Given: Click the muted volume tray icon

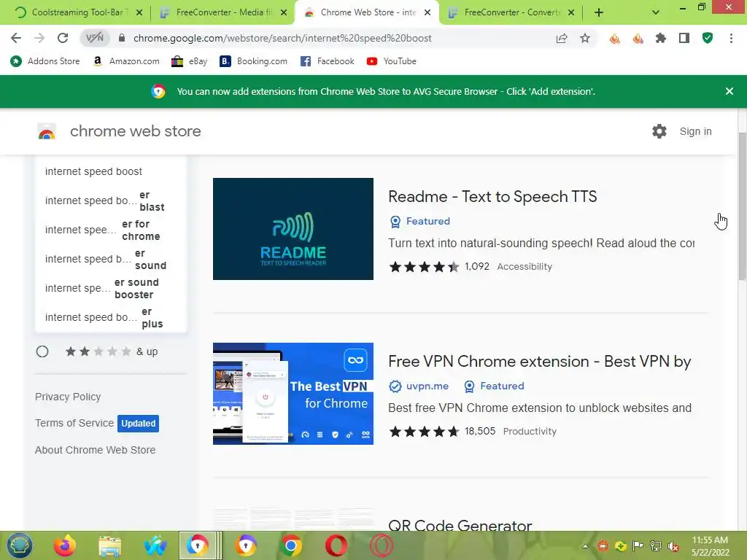Looking at the screenshot, I should (673, 546).
